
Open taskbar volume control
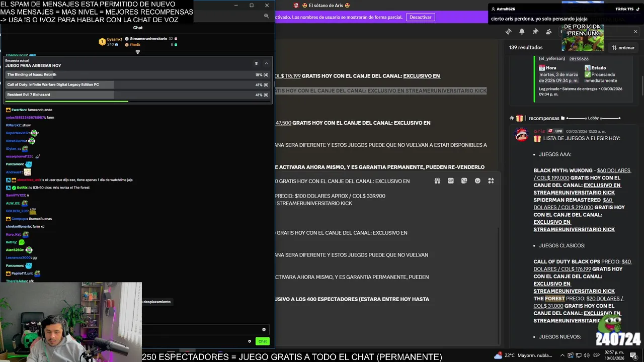[x=587, y=355]
